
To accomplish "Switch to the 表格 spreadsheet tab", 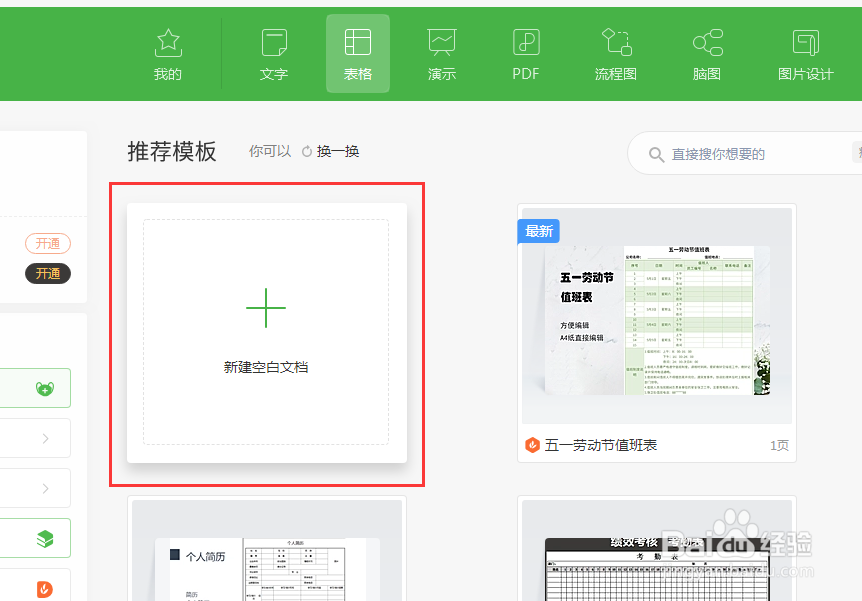I will (357, 52).
